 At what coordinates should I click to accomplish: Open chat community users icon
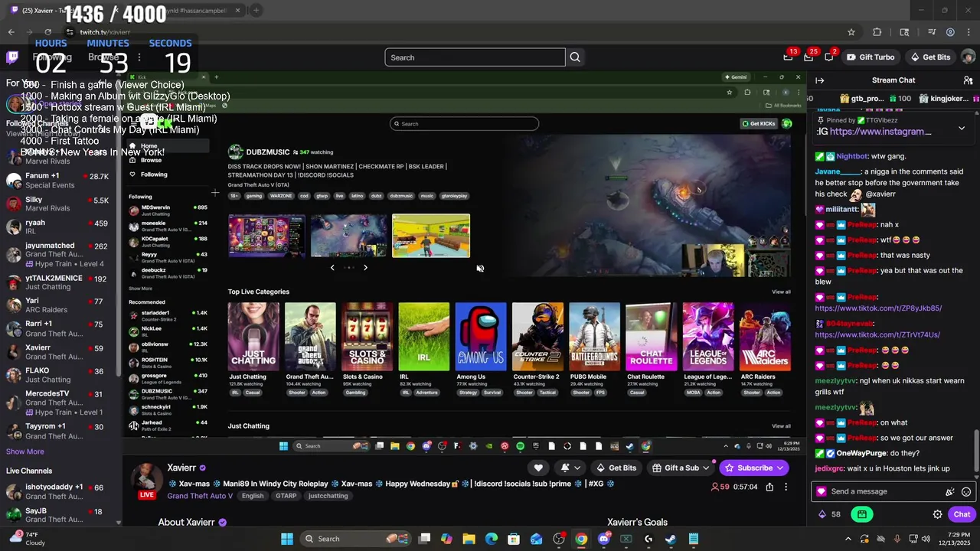968,80
